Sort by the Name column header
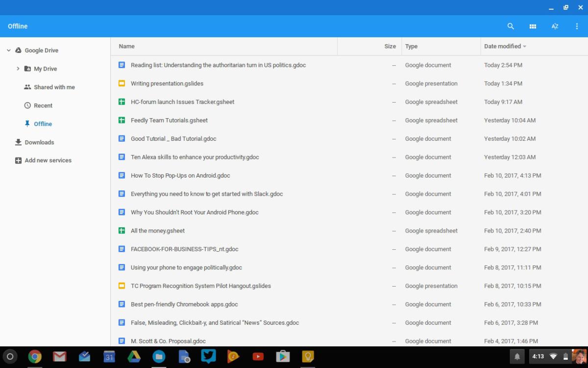Image resolution: width=588 pixels, height=368 pixels. (126, 46)
